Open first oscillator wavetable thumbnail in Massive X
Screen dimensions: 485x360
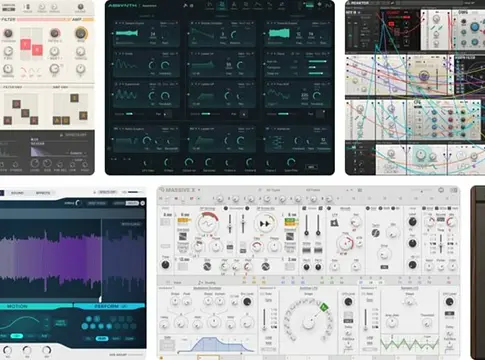[x=183, y=236]
